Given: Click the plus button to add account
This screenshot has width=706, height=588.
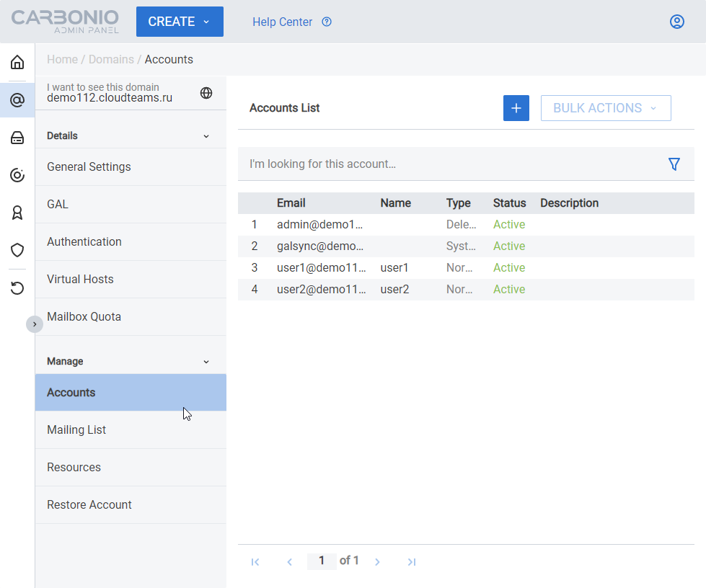Looking at the screenshot, I should tap(516, 108).
